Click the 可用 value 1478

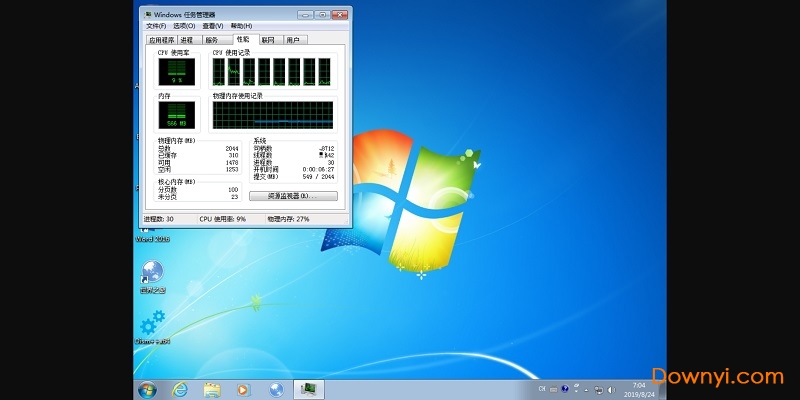click(232, 162)
